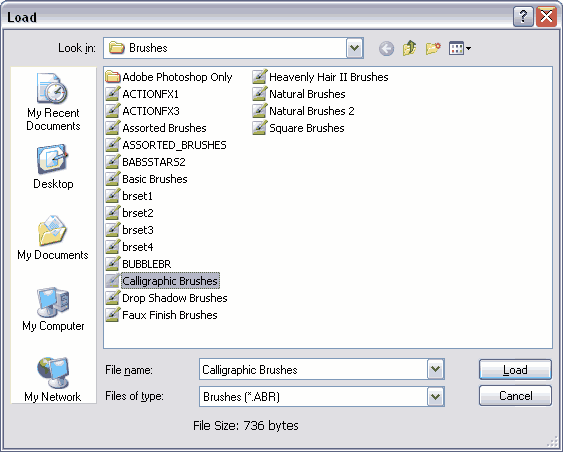This screenshot has width=563, height=452.
Task: Open My Recent Documents shortcut
Action: coord(53,102)
